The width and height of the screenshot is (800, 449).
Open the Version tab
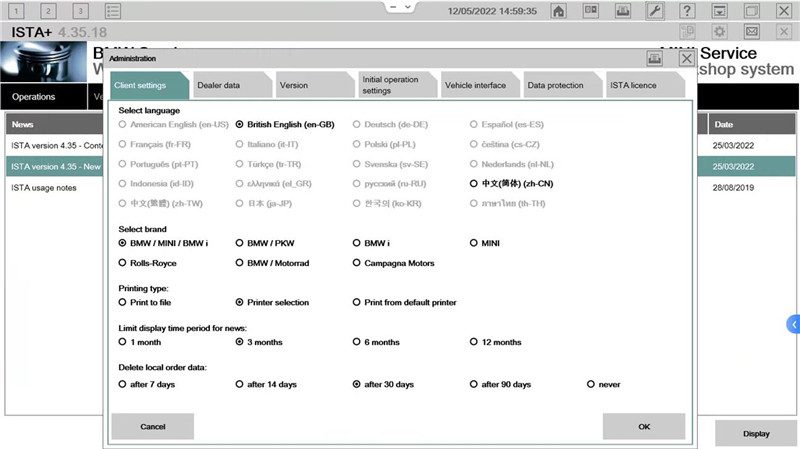315,85
